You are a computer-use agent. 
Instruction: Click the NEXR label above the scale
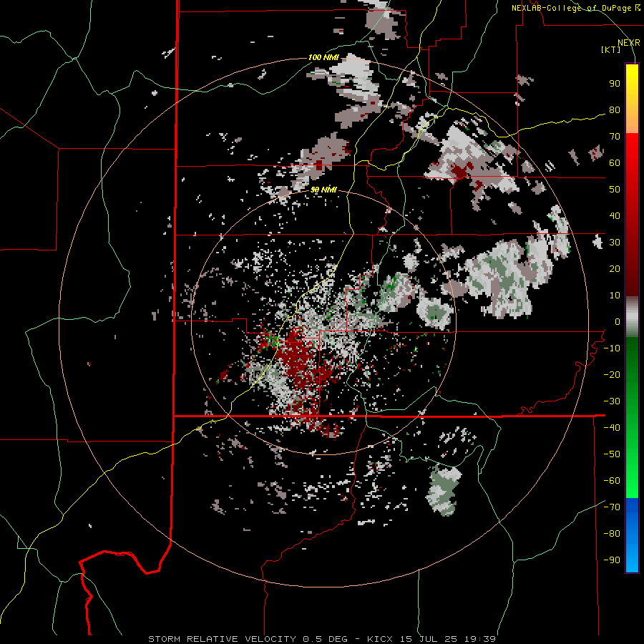click(628, 43)
